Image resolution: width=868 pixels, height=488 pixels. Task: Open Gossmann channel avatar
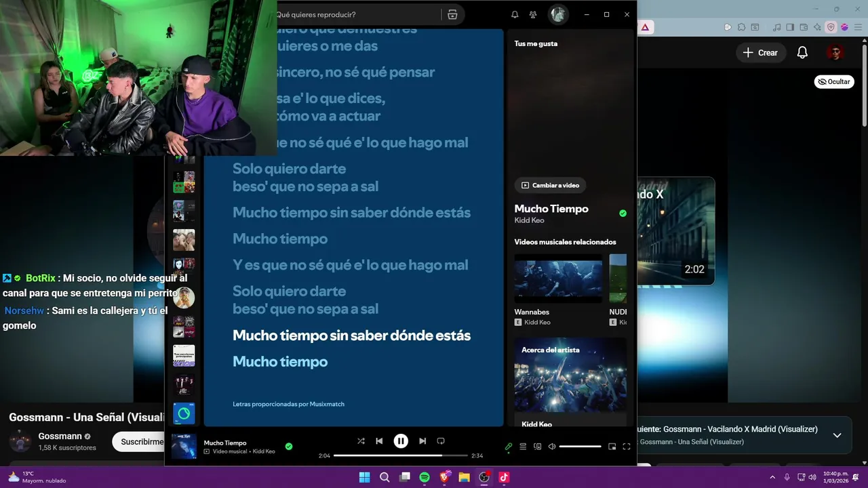[x=20, y=441]
